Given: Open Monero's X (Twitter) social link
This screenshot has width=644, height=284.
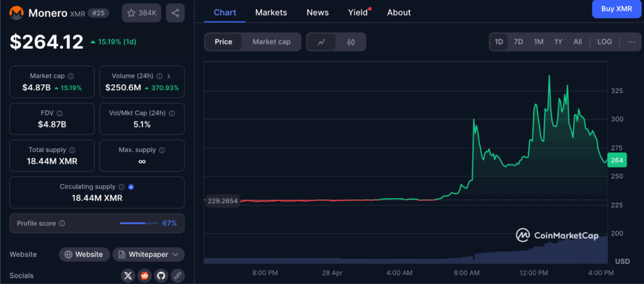Looking at the screenshot, I should (x=128, y=275).
